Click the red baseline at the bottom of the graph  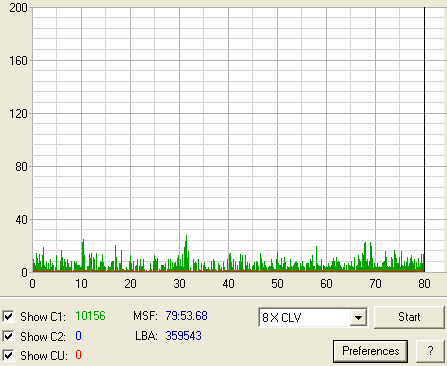pyautogui.click(x=228, y=272)
